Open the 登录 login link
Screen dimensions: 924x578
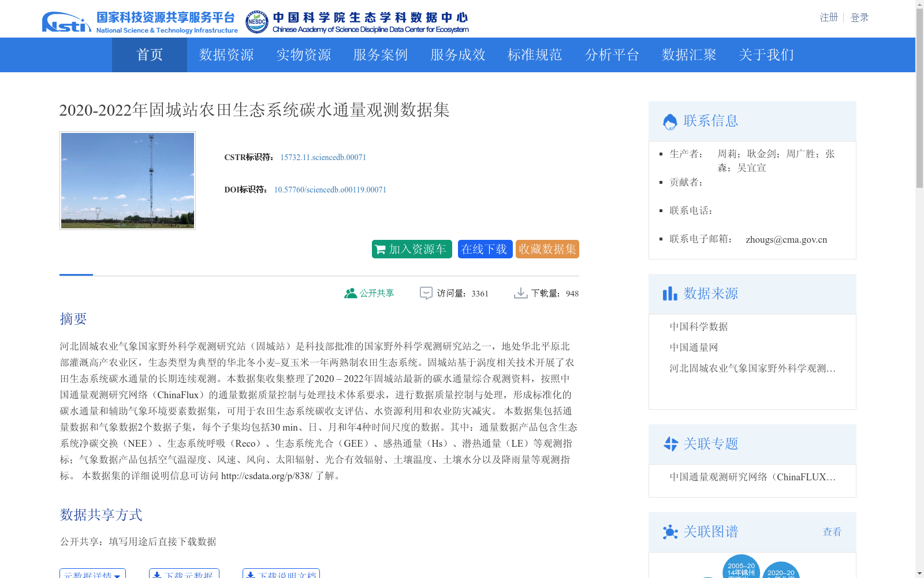859,17
